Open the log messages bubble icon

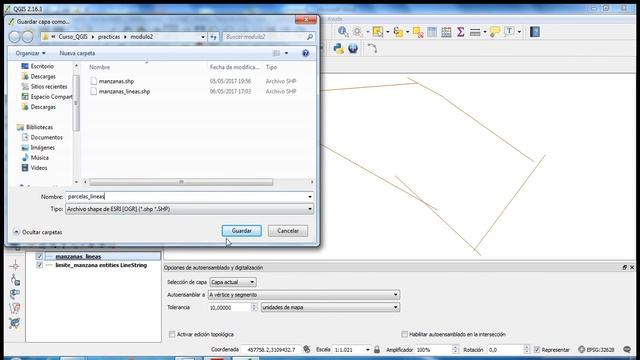click(627, 349)
